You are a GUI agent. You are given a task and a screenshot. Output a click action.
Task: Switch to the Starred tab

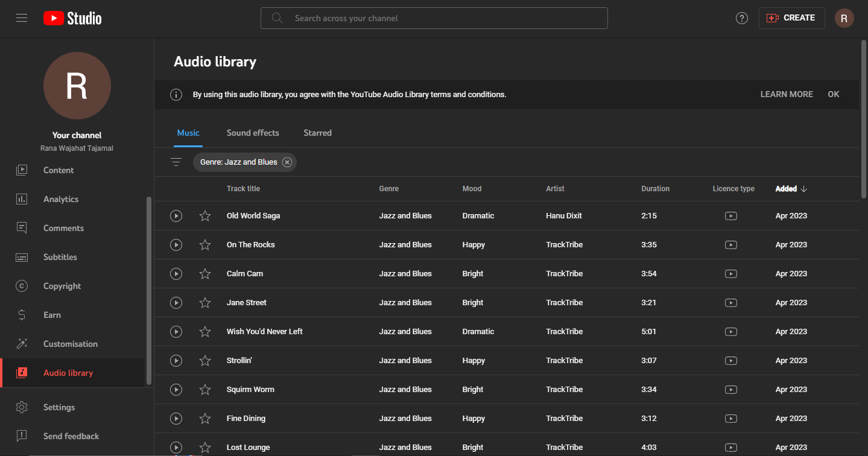pos(318,133)
